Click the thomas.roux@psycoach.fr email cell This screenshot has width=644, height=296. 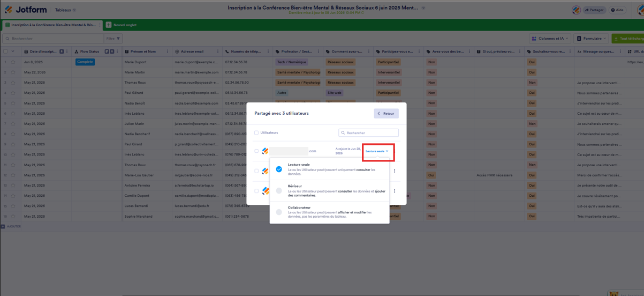point(196,165)
